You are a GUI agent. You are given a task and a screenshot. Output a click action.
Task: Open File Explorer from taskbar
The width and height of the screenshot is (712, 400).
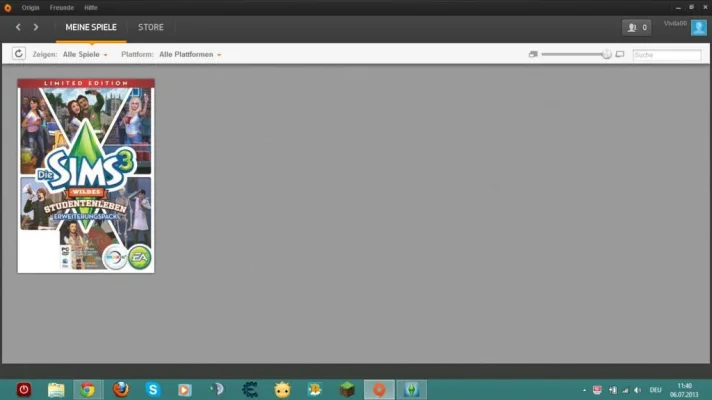(56, 390)
